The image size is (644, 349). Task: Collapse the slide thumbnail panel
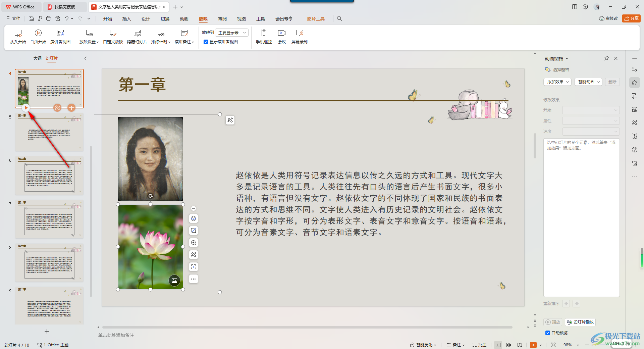point(86,58)
